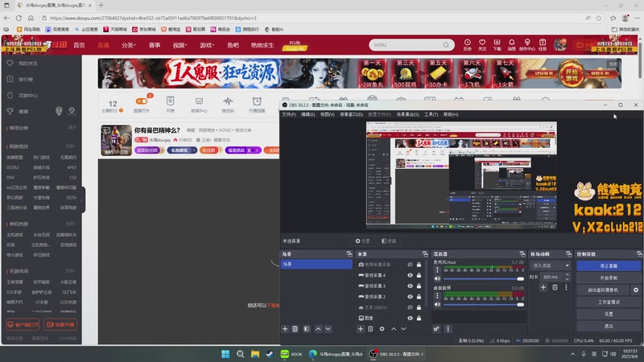Image resolution: width=644 pixels, height=362 pixels.
Task: Decrease transition duration with down stepper
Action: [568, 279]
